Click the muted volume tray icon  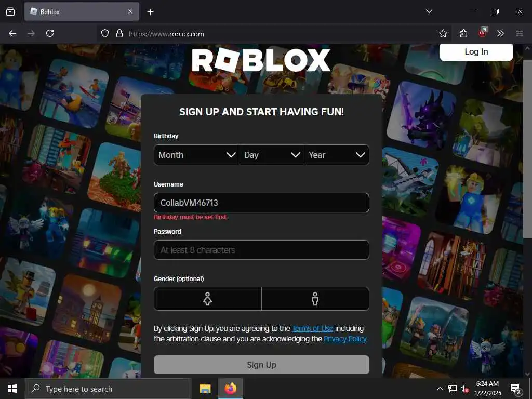tap(464, 389)
